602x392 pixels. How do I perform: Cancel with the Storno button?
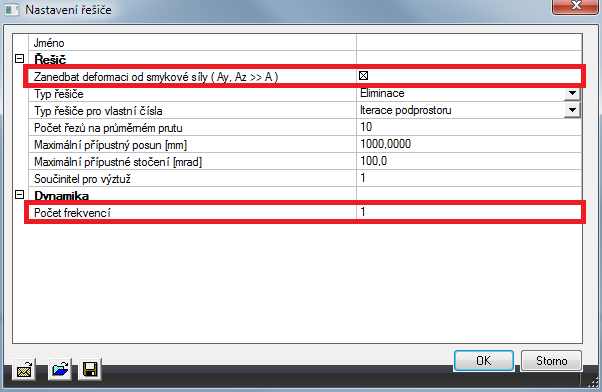click(x=551, y=361)
